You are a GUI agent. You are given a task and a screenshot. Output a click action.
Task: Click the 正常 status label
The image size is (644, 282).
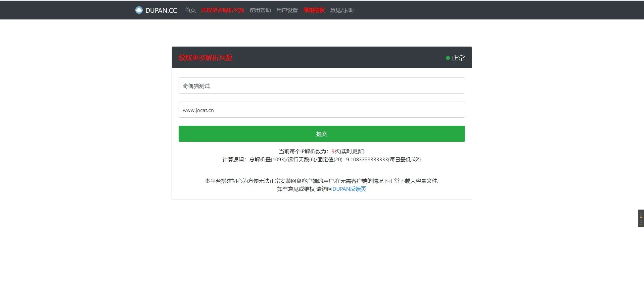pyautogui.click(x=458, y=58)
